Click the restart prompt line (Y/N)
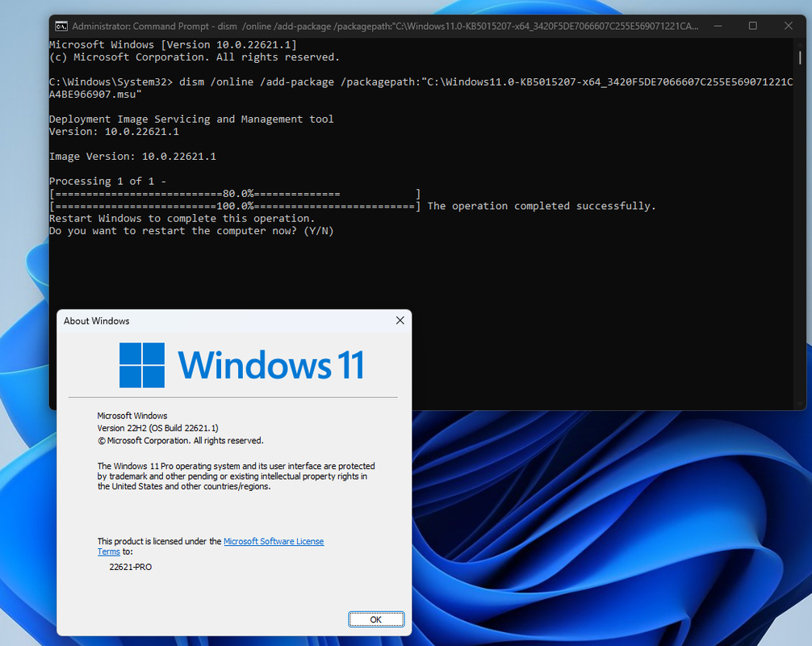This screenshot has width=812, height=646. (x=191, y=230)
